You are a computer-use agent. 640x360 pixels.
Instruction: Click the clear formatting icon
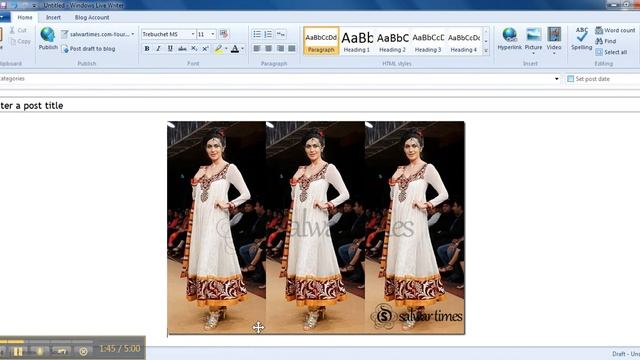(224, 34)
